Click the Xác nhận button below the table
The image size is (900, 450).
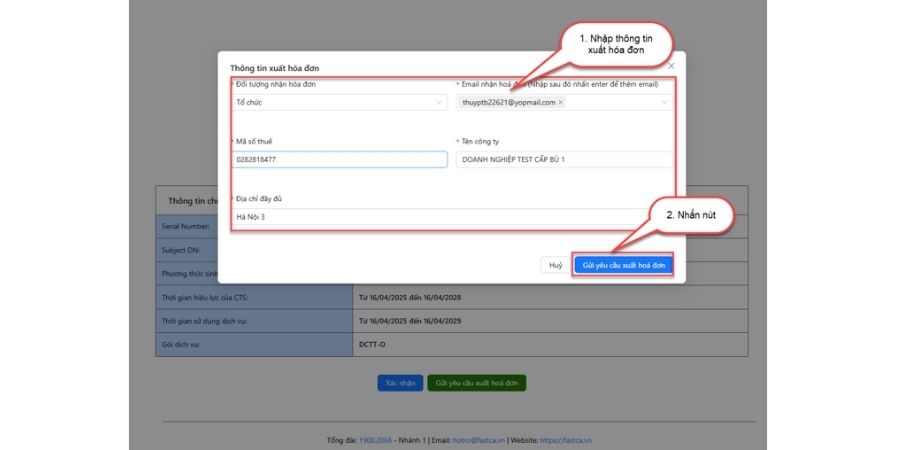pyautogui.click(x=400, y=383)
